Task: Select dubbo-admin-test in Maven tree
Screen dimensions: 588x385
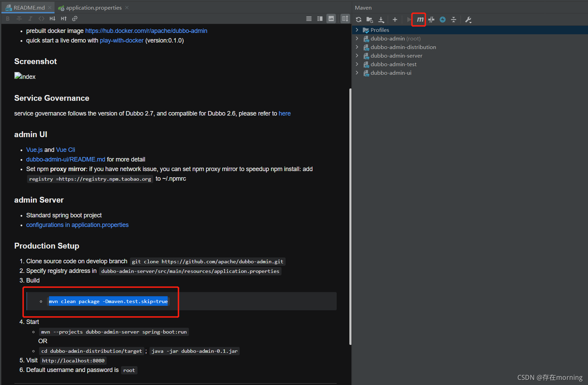Action: (x=470, y=64)
